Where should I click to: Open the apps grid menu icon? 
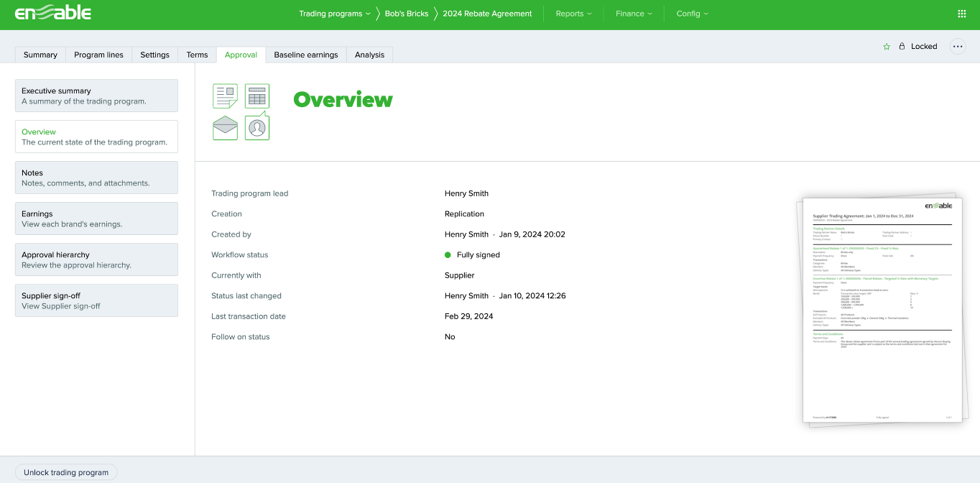point(962,14)
